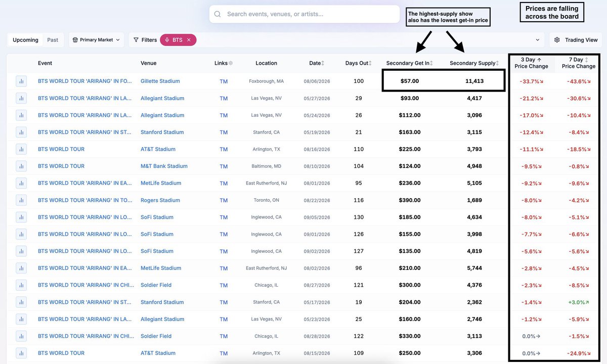Viewport: 607px width, 364px height.
Task: Click the search magnifier icon
Action: point(218,14)
